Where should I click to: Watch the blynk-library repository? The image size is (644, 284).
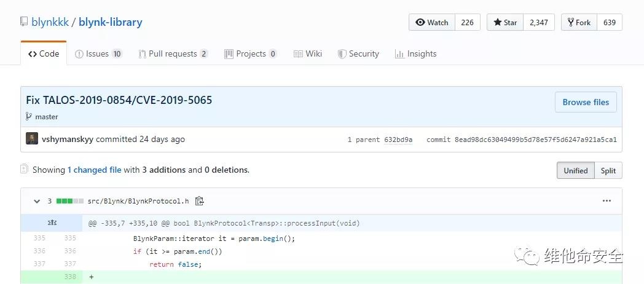tap(432, 22)
